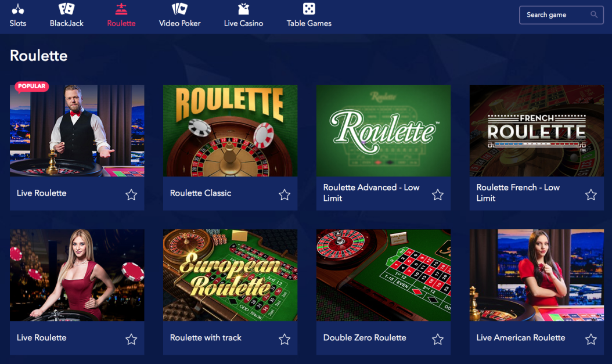Click the Live Casino icon
The image size is (612, 364).
(x=243, y=9)
